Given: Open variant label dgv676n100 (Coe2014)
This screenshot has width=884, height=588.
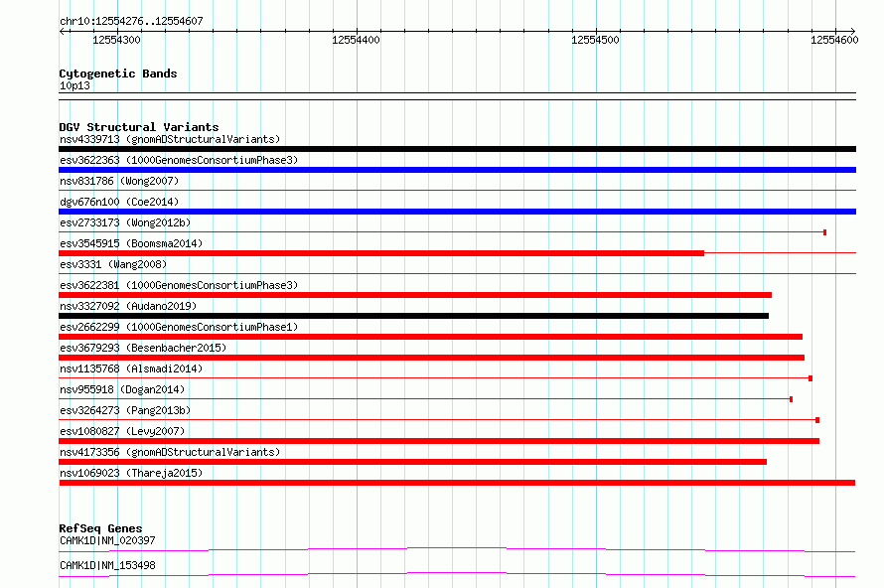Looking at the screenshot, I should click(x=119, y=202).
